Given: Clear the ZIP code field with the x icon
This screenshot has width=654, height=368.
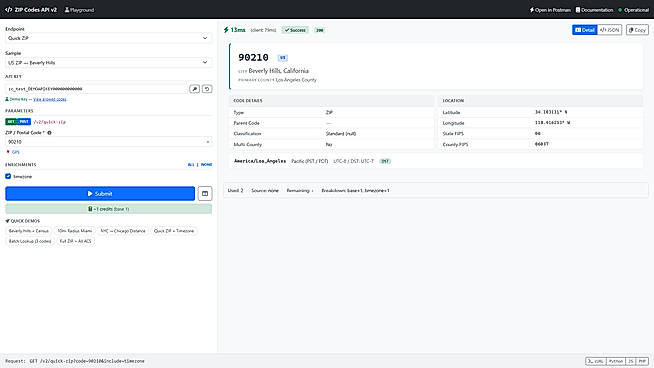Looking at the screenshot, I should pos(208,142).
